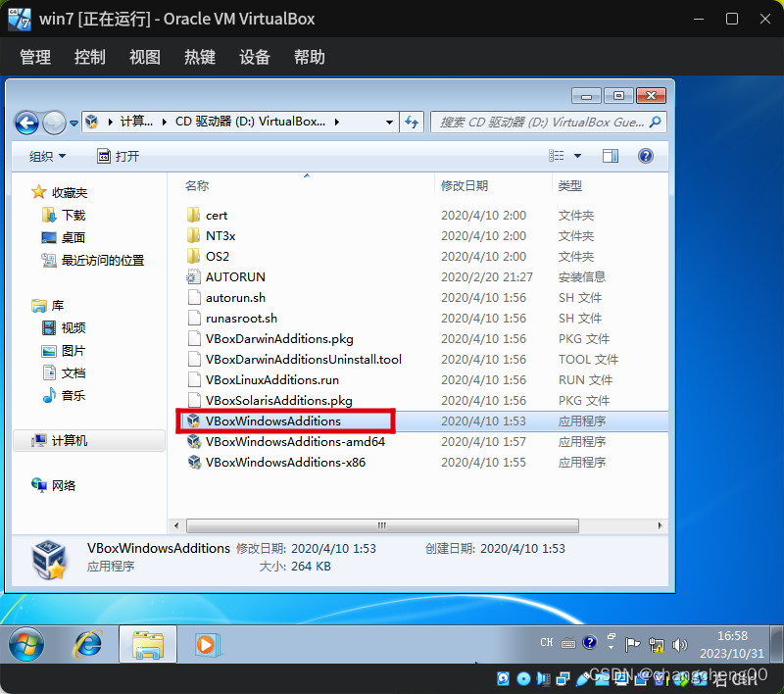Sort by the 修改日期 column header

465,185
